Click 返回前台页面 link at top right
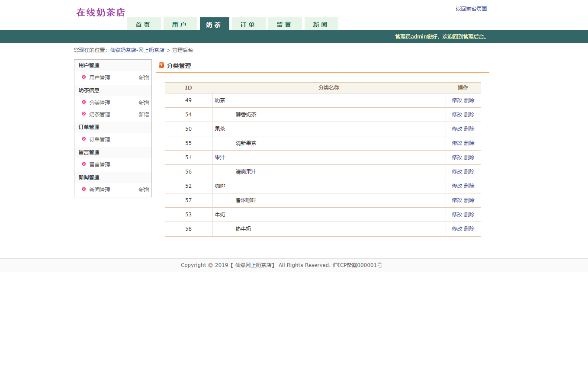The image size is (588, 373). pos(471,9)
